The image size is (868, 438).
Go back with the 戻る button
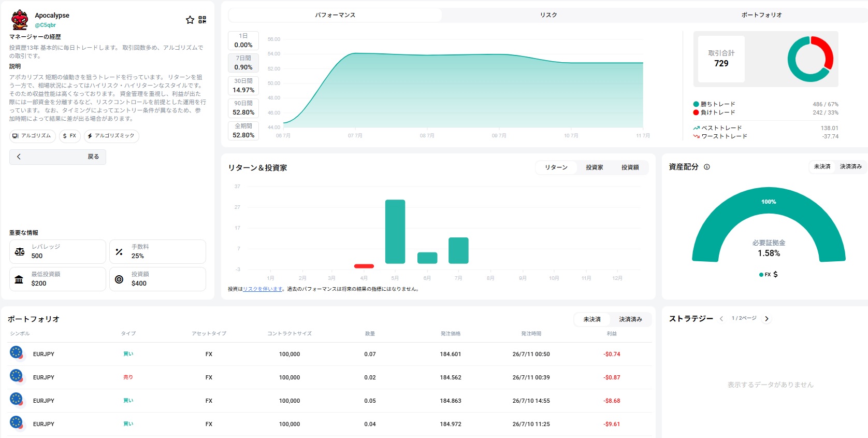[x=57, y=157]
